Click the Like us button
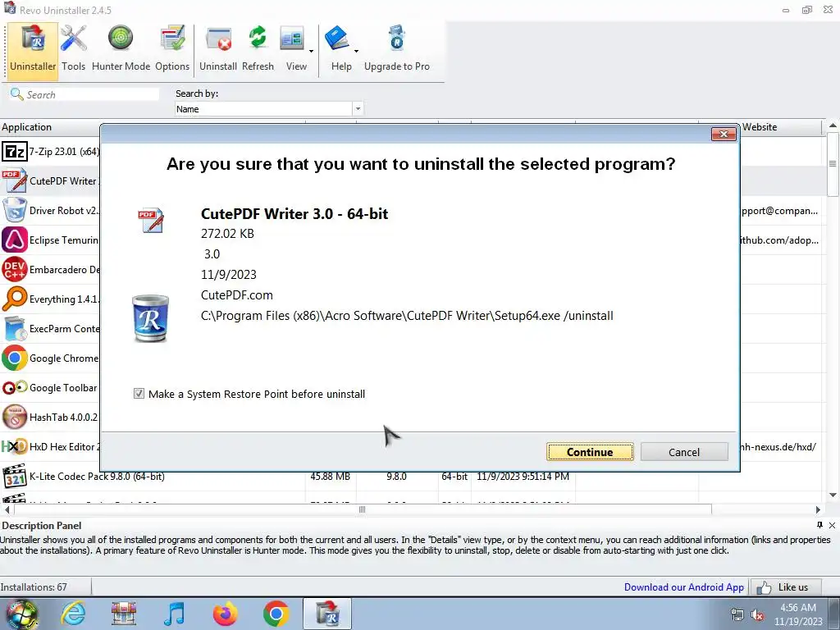The width and height of the screenshot is (840, 630). pos(787,587)
